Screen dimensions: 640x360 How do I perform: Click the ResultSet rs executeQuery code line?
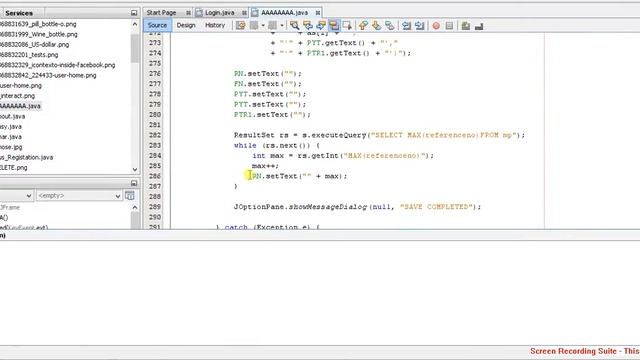pos(379,135)
